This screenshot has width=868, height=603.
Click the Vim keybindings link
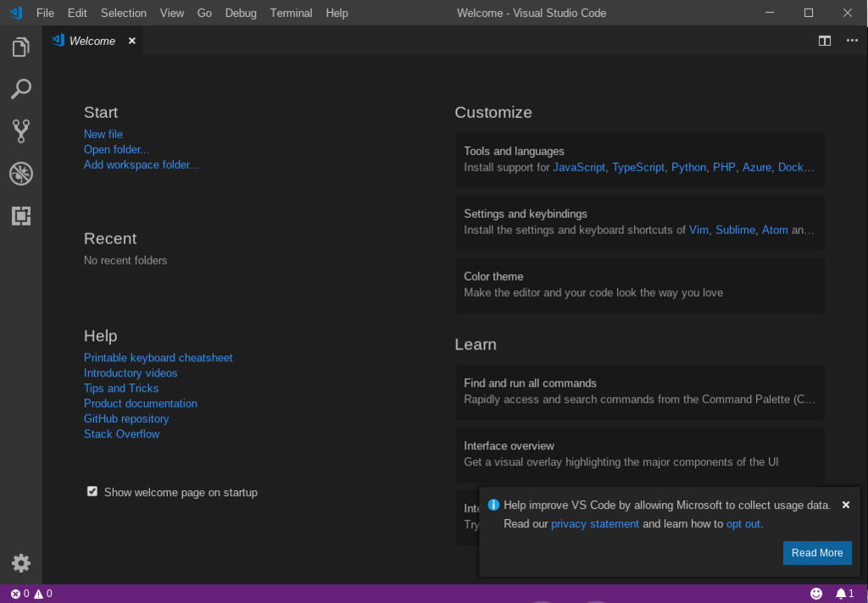(698, 230)
